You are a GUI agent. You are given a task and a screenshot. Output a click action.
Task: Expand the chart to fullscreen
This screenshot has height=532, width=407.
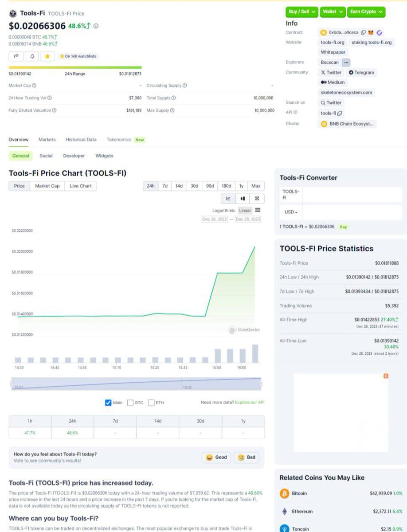click(257, 199)
